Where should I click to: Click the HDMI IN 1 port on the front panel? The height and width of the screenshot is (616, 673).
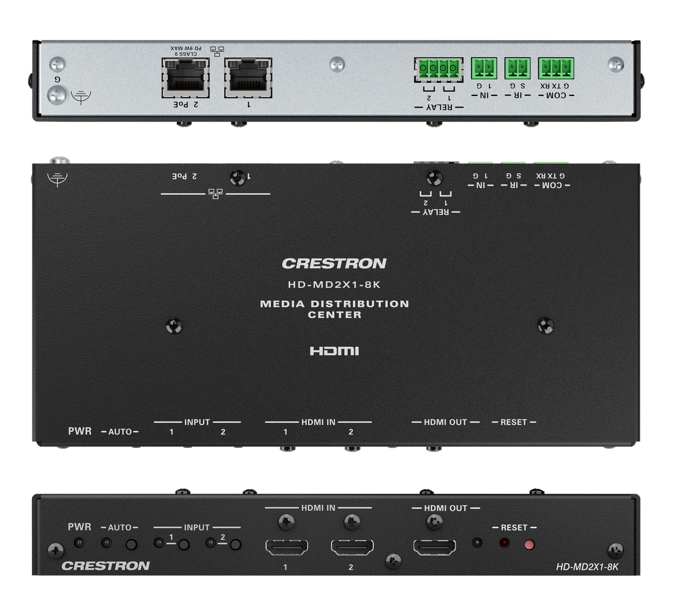286,546
